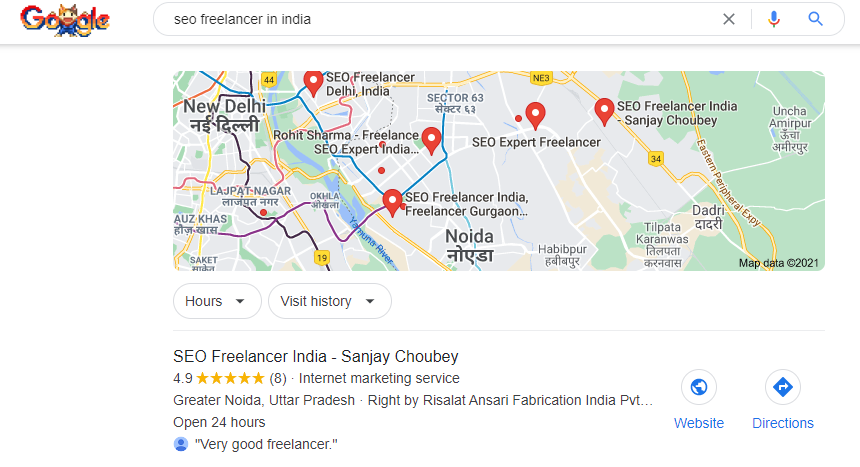
Task: Start voice search with microphone
Action: 773,19
